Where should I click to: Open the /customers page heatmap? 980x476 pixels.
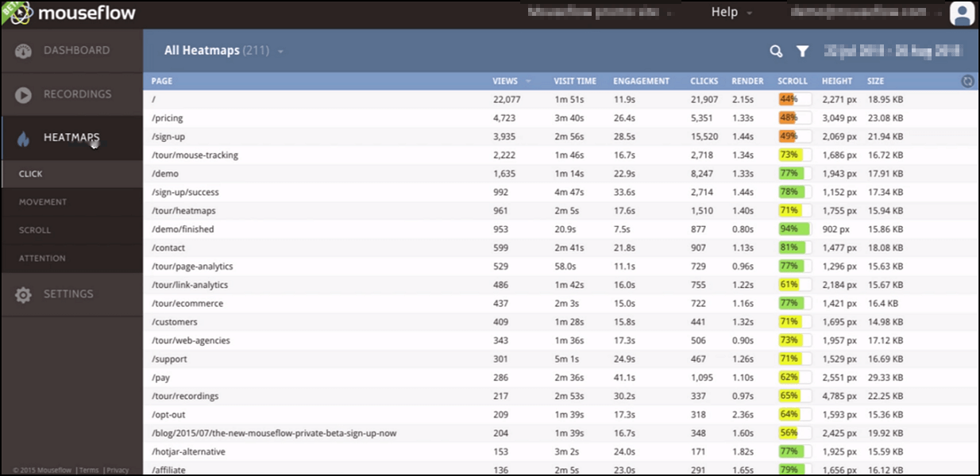coord(174,322)
